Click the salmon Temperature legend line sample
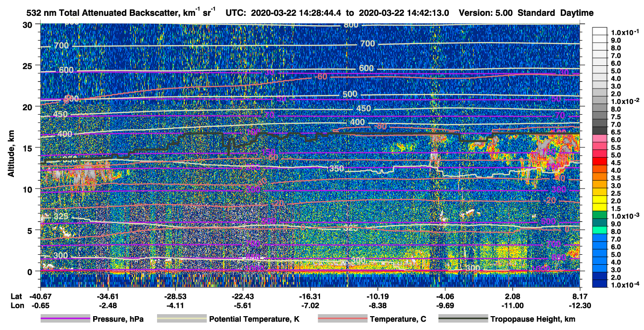This screenshot has width=644, height=330. [342, 319]
